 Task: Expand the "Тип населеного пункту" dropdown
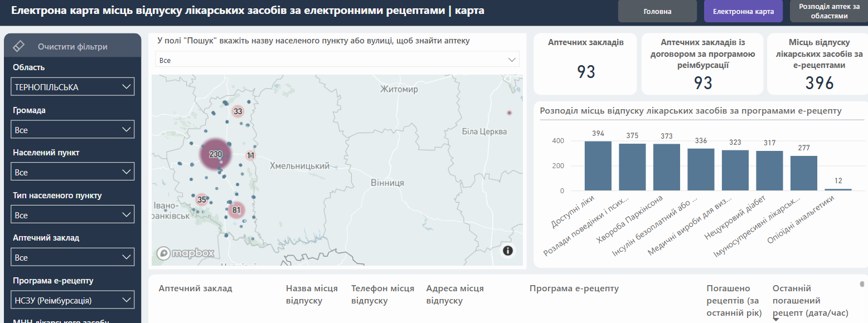tap(72, 214)
